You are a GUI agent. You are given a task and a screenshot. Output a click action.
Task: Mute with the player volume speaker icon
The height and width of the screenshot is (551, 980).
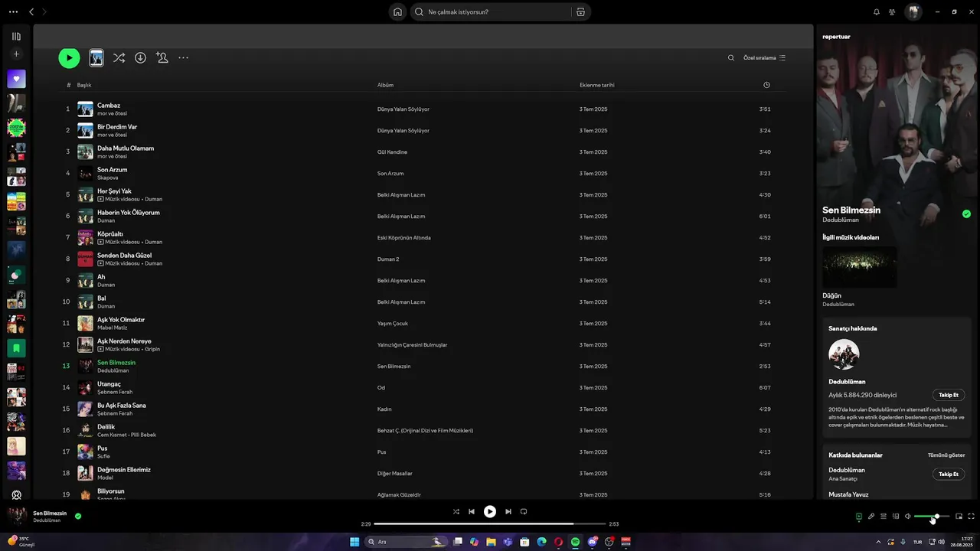(x=907, y=517)
